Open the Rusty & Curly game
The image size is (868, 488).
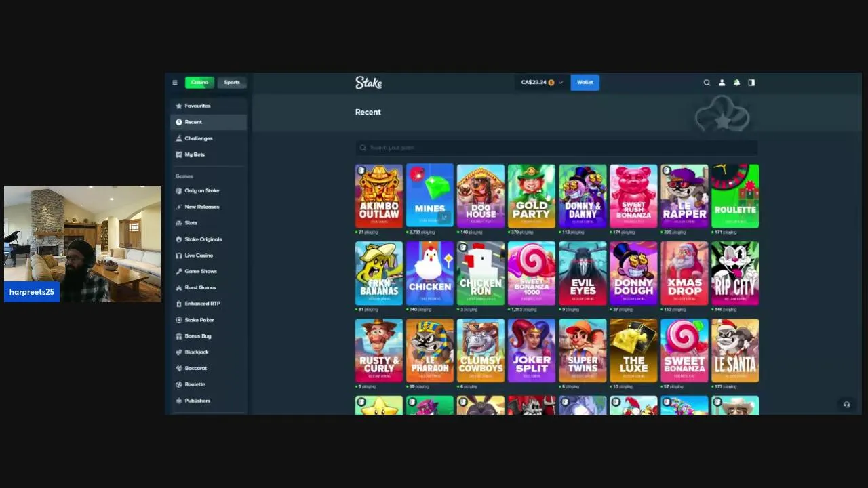[379, 350]
